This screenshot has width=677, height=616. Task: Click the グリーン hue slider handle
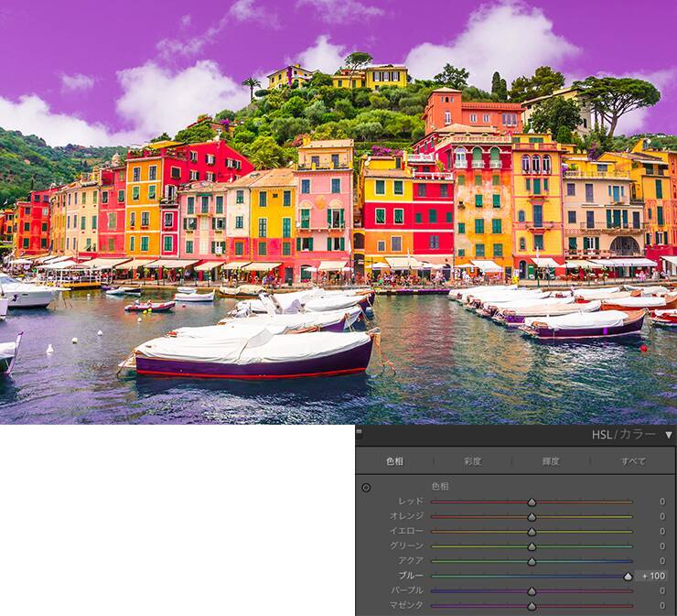[532, 546]
